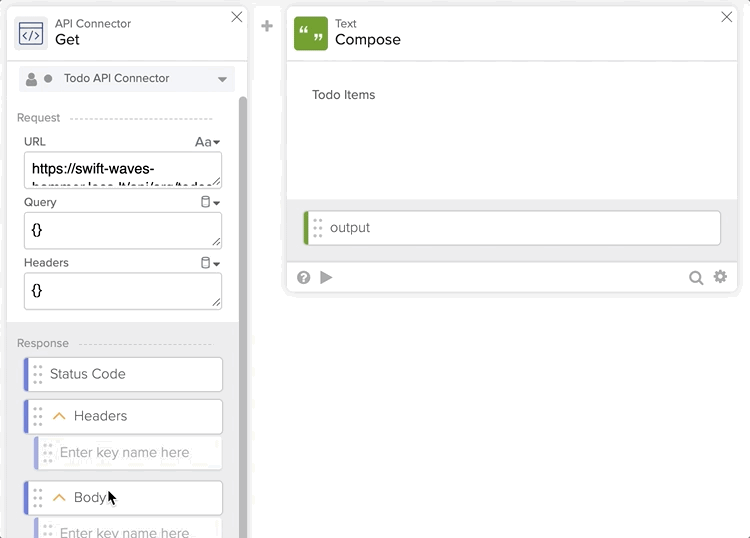Click the URL input field

pyautogui.click(x=122, y=170)
